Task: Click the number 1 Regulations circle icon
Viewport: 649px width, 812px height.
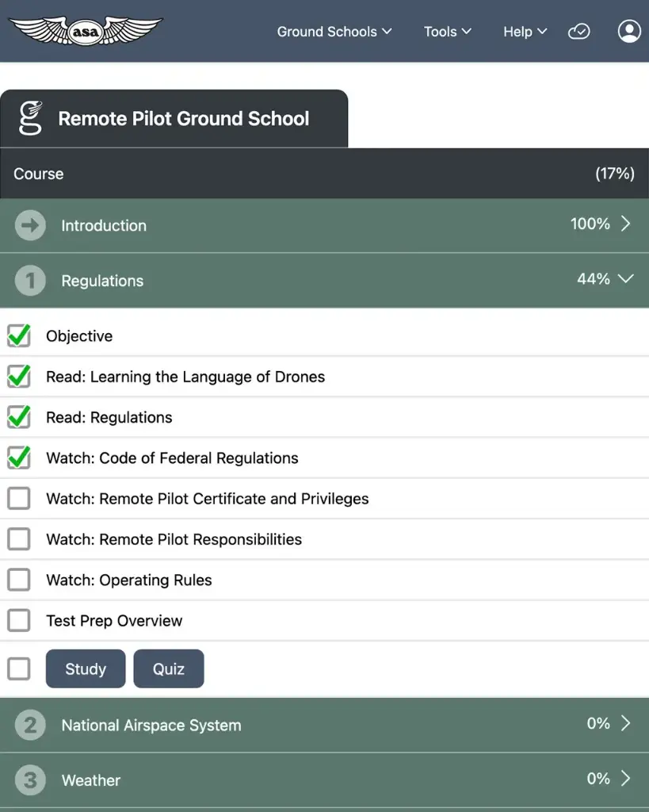Action: [x=30, y=281]
